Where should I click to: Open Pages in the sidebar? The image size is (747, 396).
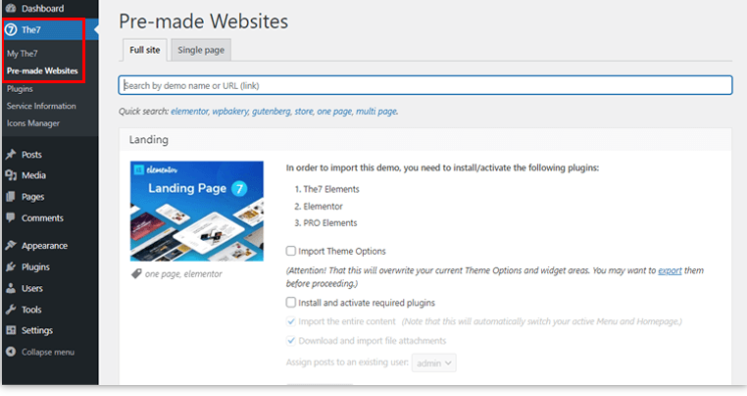click(33, 197)
